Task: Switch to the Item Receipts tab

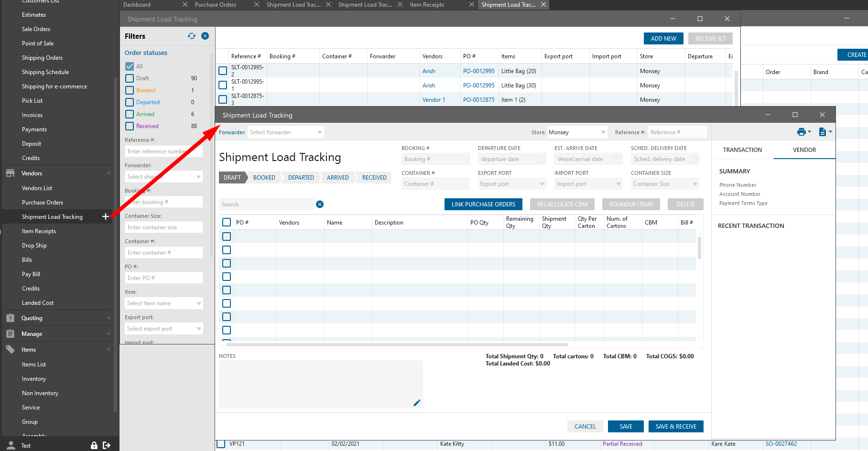Action: click(427, 5)
